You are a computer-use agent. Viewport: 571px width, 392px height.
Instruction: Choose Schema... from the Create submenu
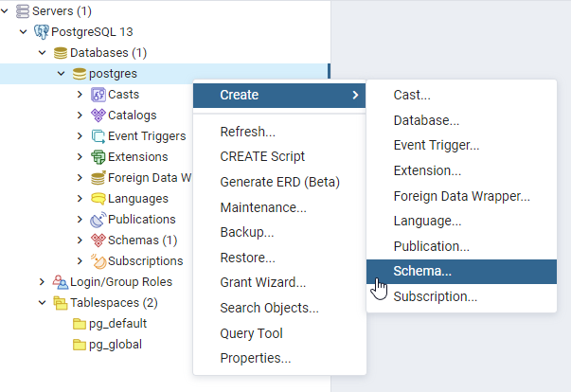pyautogui.click(x=422, y=271)
